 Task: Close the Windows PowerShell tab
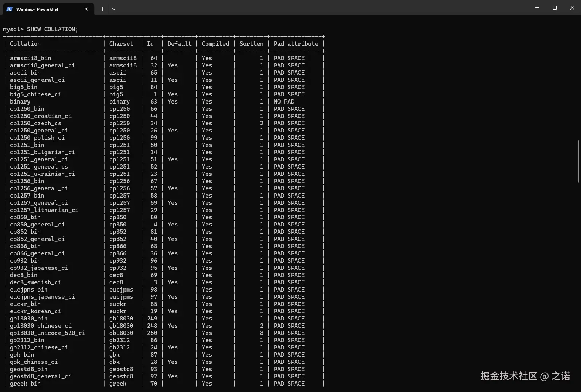click(86, 9)
